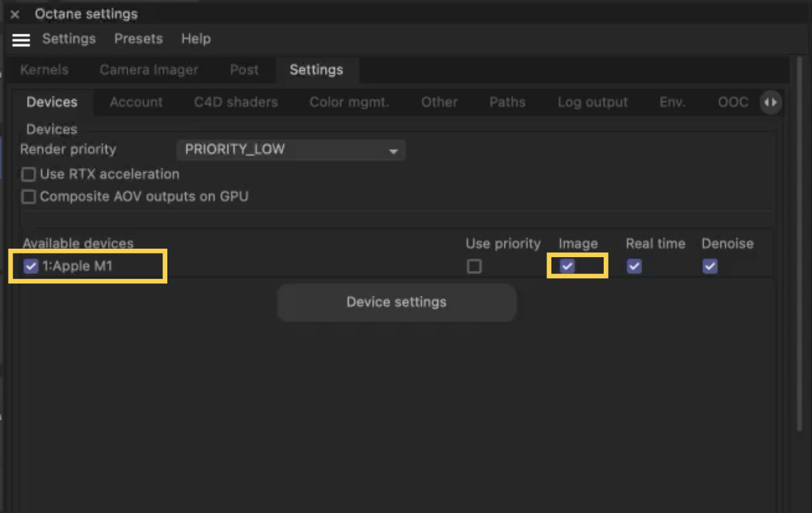Toggle the Image checkbox for device
The image size is (812, 513).
tap(567, 266)
